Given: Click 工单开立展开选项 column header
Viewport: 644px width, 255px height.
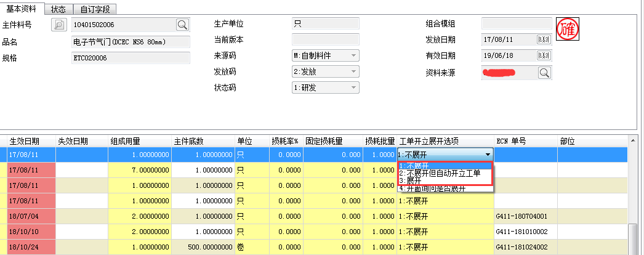Looking at the screenshot, I should (445, 141).
